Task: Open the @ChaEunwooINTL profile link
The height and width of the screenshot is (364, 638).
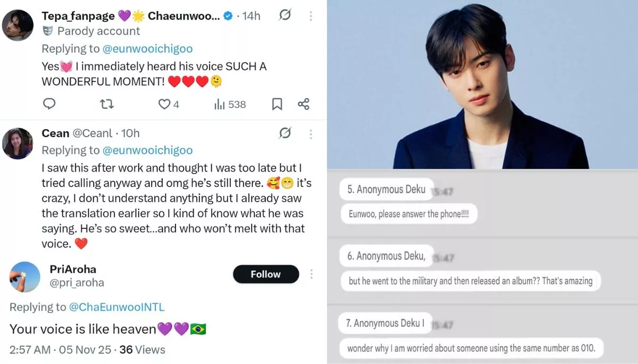Action: pos(117,307)
